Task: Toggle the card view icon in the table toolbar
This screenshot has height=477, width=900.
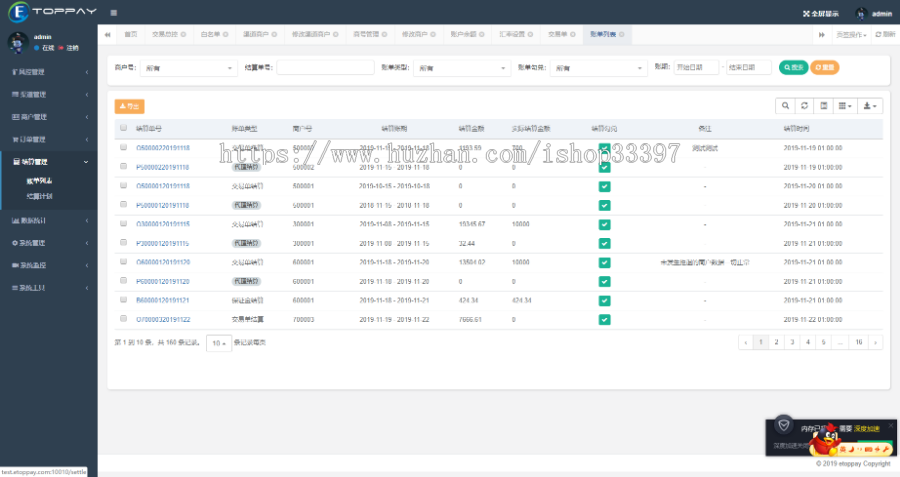Action: 823,105
